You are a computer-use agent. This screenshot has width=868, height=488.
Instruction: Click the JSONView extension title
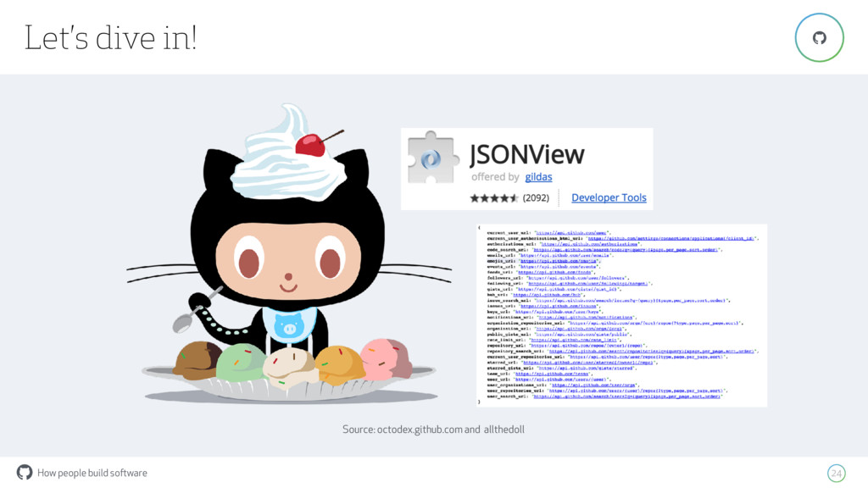(x=527, y=155)
